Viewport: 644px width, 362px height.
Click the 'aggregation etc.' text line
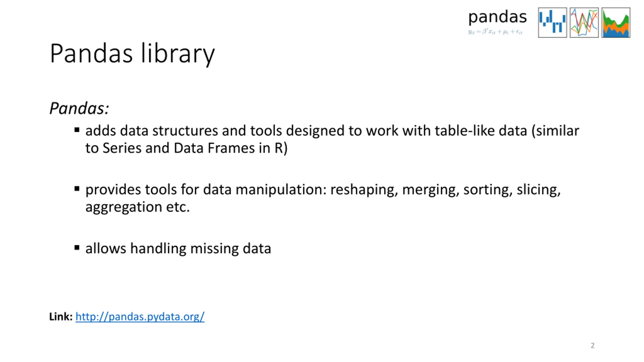138,207
